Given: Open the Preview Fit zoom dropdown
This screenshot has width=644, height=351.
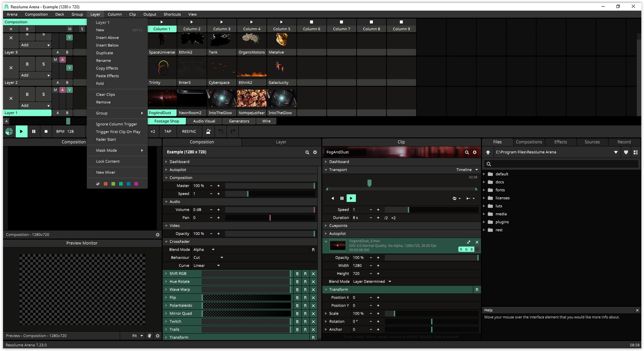Looking at the screenshot, I should 138,336.
